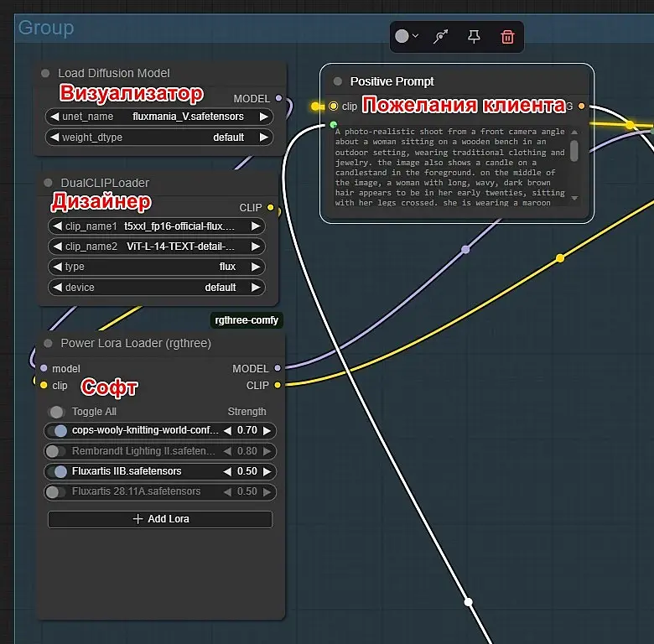This screenshot has width=654, height=644.
Task: Select next weight_dtype with right arrow
Action: coord(263,138)
